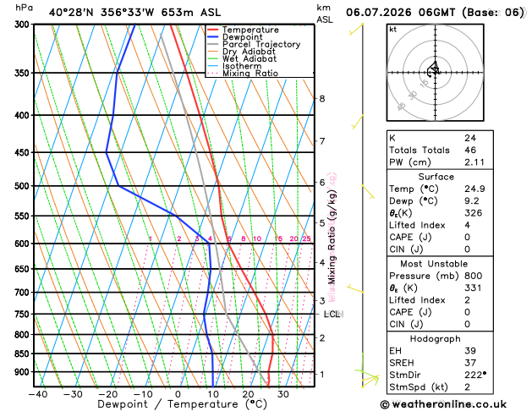The height and width of the screenshot is (411, 532).
Task: Click the gray Parcel Trajectory legend swatch
Action: pyautogui.click(x=213, y=45)
